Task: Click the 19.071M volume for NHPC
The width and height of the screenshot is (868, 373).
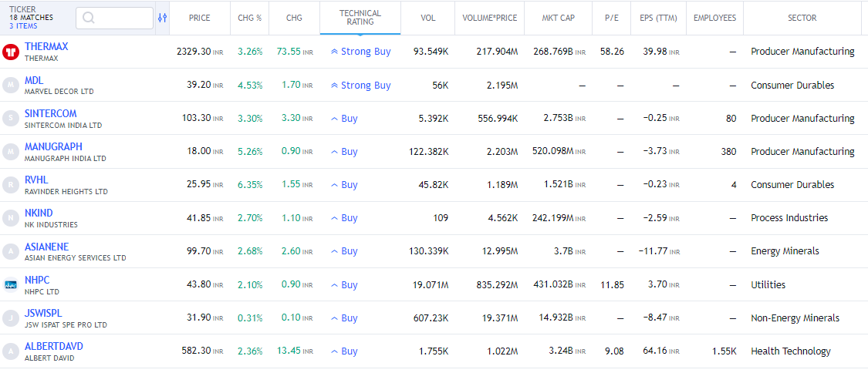Action: click(431, 285)
